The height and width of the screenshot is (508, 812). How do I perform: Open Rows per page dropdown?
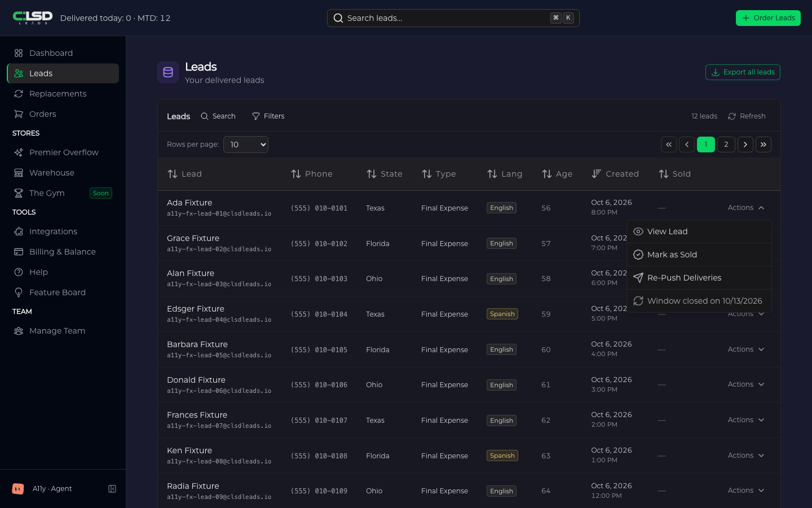246,144
